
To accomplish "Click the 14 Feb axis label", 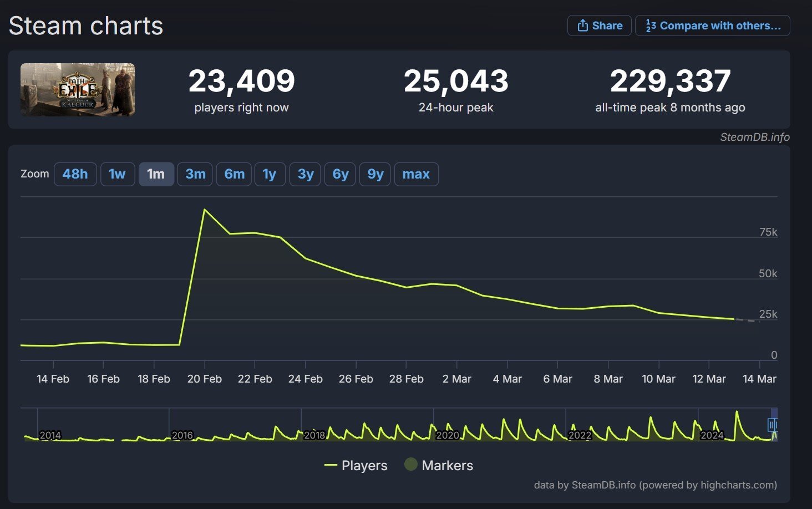I will click(x=53, y=379).
